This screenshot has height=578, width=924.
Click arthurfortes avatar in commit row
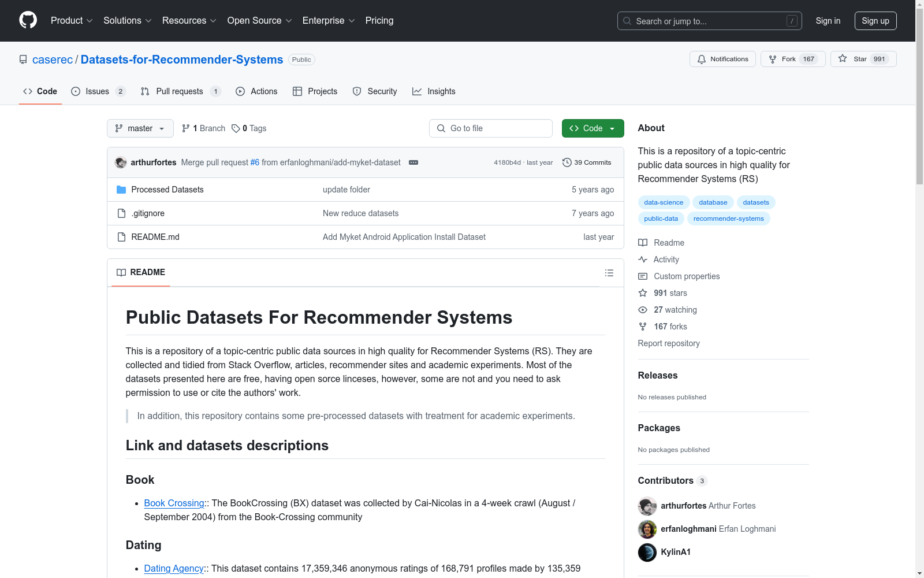click(121, 162)
